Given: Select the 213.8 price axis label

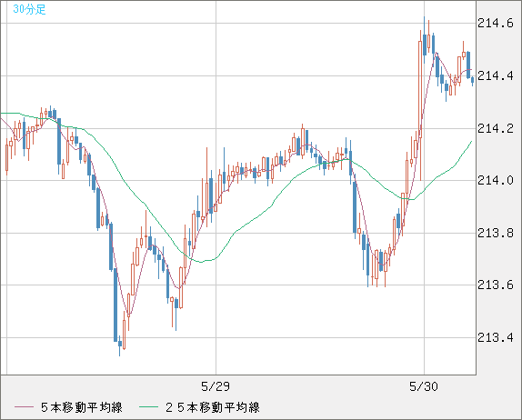Looking at the screenshot, I should 496,233.
